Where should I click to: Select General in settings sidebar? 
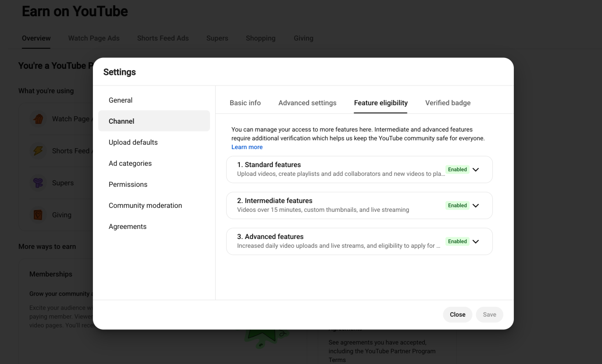(x=154, y=100)
